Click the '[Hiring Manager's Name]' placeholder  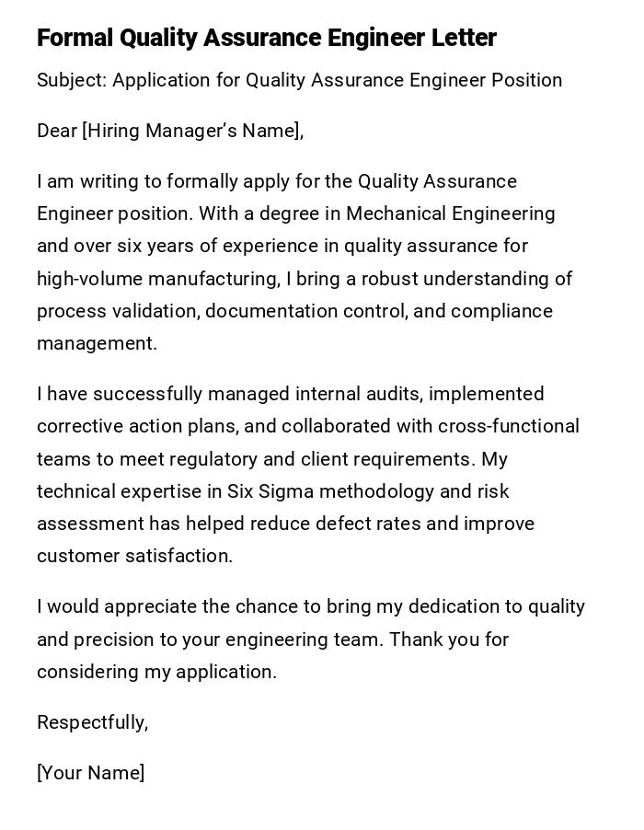pyautogui.click(x=191, y=131)
